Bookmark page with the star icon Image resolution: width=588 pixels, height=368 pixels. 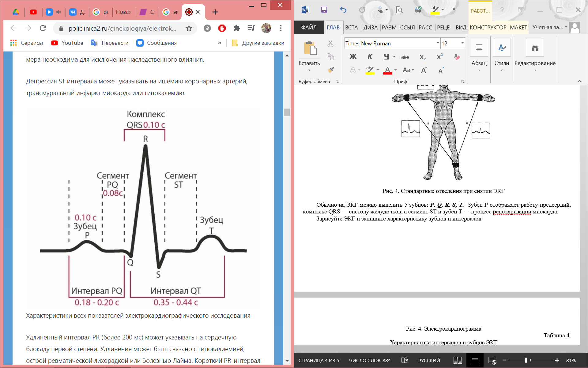tap(189, 29)
